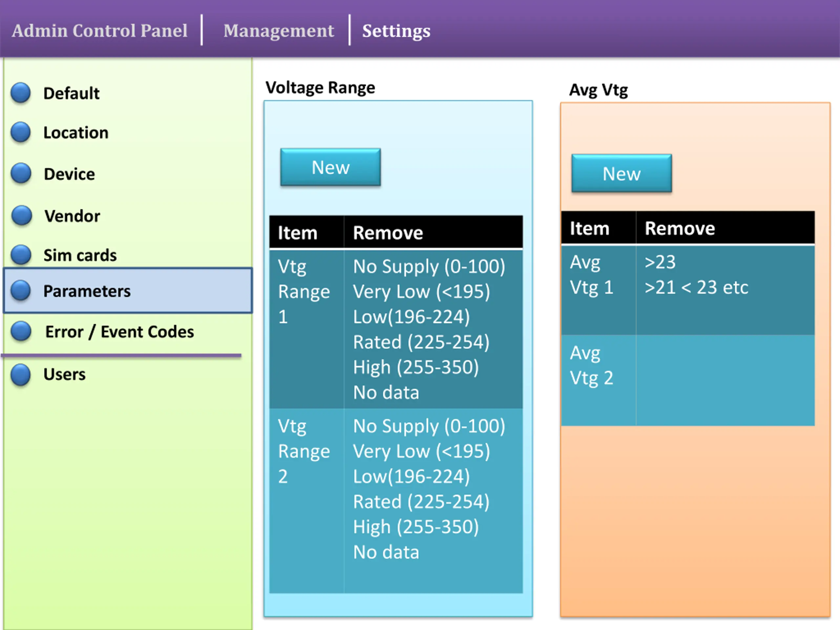The width and height of the screenshot is (840, 630).
Task: Click Item header in Avg Vtg table
Action: (589, 228)
